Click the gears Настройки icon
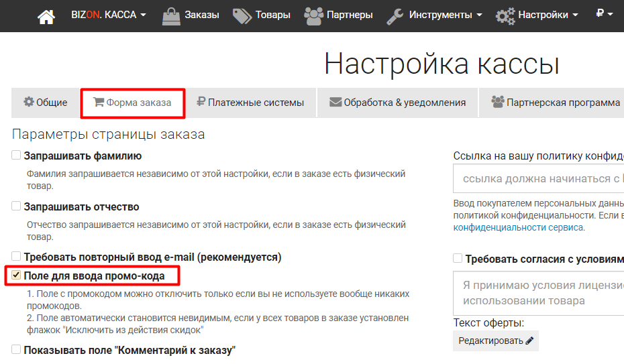Image resolution: width=624 pixels, height=364 pixels. 505,15
